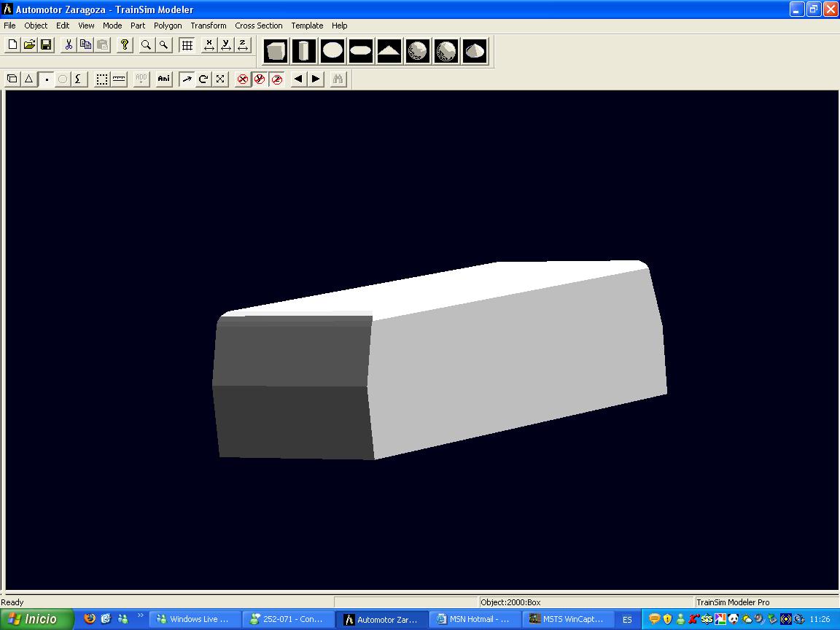Open the Transform menu
The width and height of the screenshot is (840, 630).
click(x=209, y=26)
